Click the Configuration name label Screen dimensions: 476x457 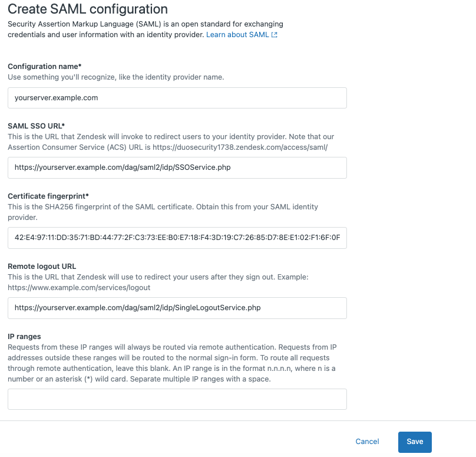(45, 66)
